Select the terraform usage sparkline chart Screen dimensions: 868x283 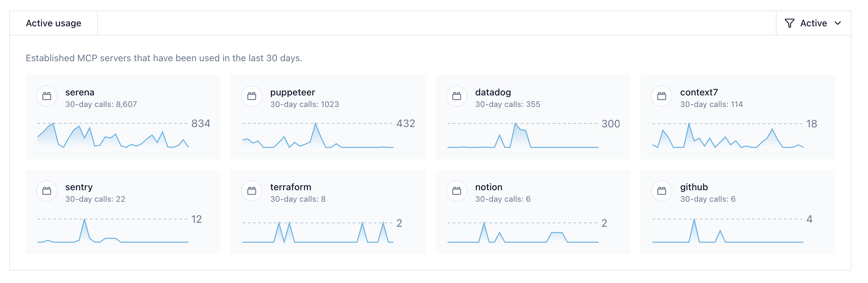click(x=318, y=232)
